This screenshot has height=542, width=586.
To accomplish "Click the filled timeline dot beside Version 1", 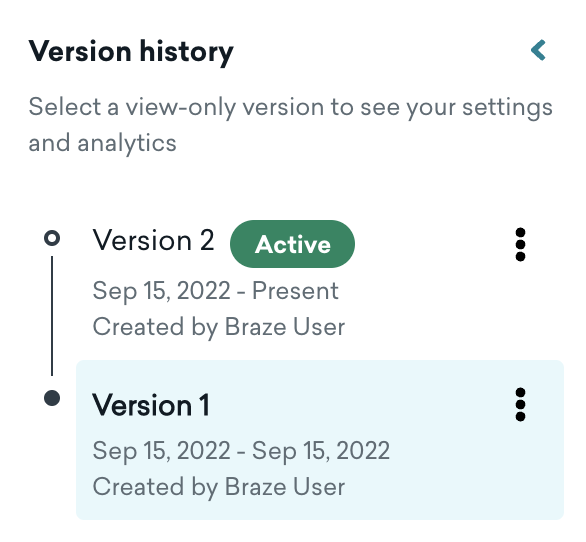I will [52, 398].
